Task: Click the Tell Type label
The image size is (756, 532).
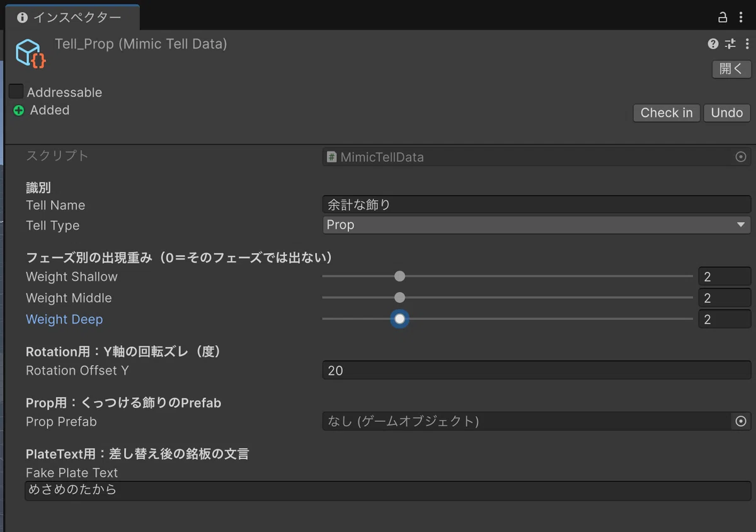Action: (x=53, y=225)
